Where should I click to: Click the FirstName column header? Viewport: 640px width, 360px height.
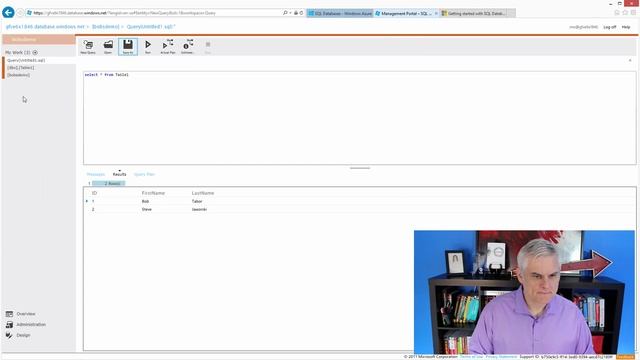click(x=153, y=193)
